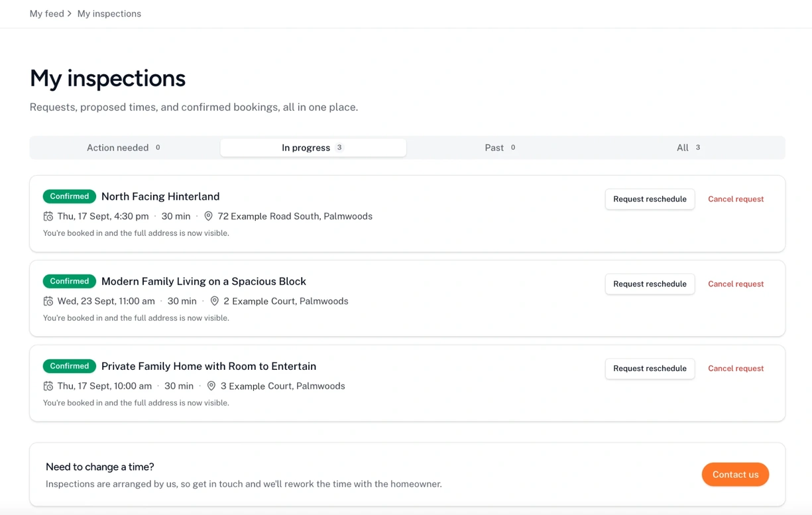
Task: Open Private Family Home with Room to Entertain title
Action: pos(209,366)
